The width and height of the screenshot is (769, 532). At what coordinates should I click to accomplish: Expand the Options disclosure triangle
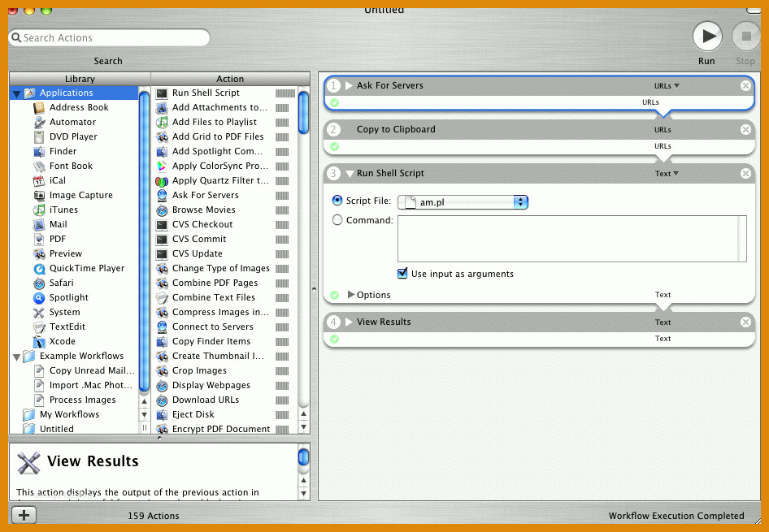point(350,294)
